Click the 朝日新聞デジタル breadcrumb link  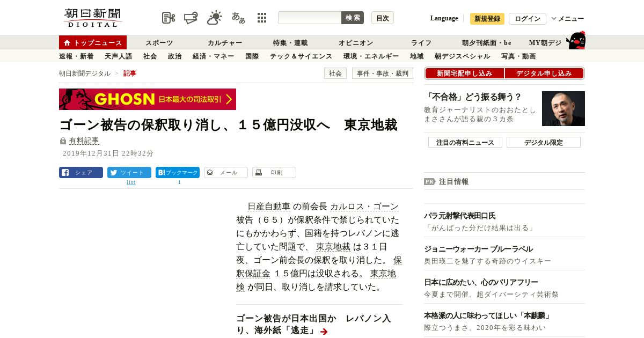(85, 74)
